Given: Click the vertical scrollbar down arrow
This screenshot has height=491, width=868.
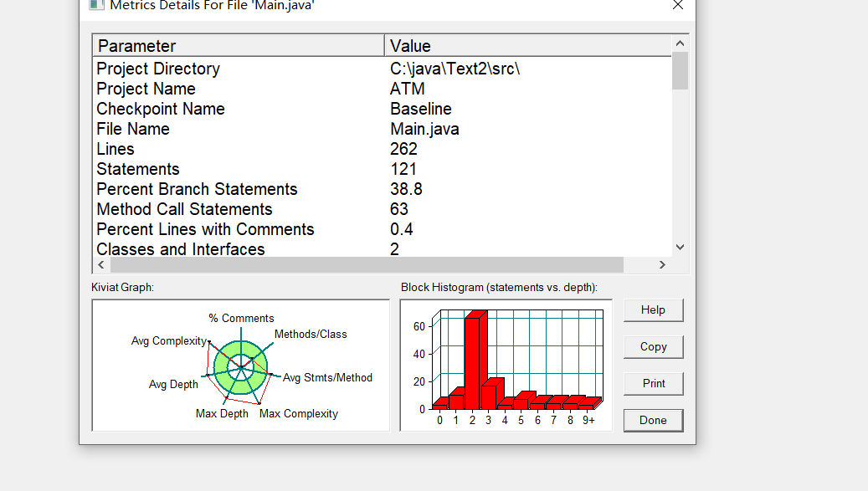Looking at the screenshot, I should (680, 247).
